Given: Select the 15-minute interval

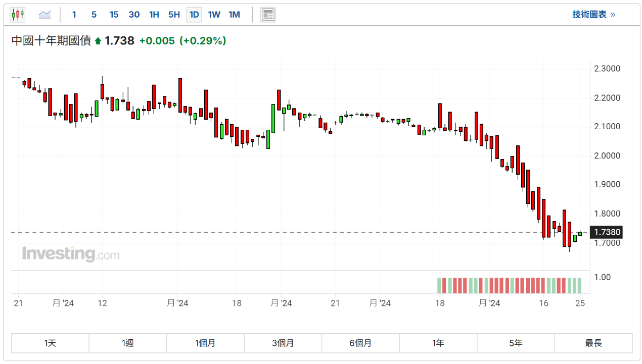Looking at the screenshot, I should pyautogui.click(x=114, y=15).
